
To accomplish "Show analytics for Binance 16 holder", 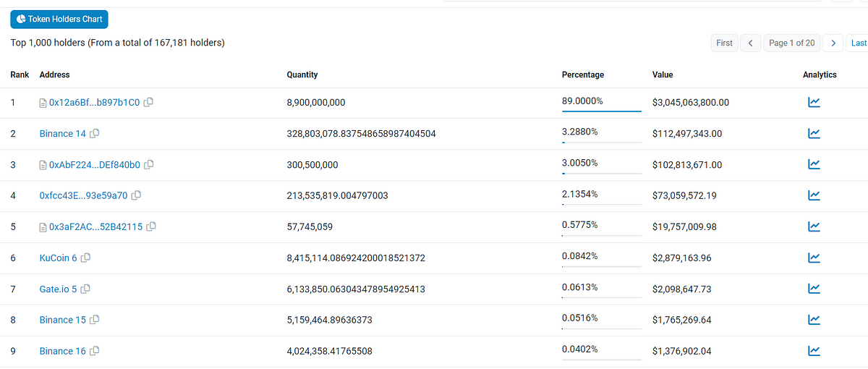I will coord(814,351).
